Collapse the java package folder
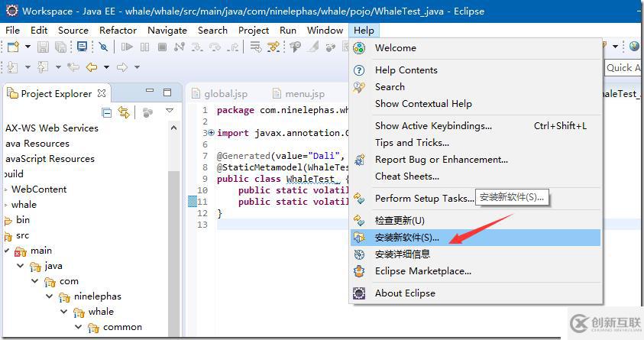The image size is (644, 340). [20, 266]
